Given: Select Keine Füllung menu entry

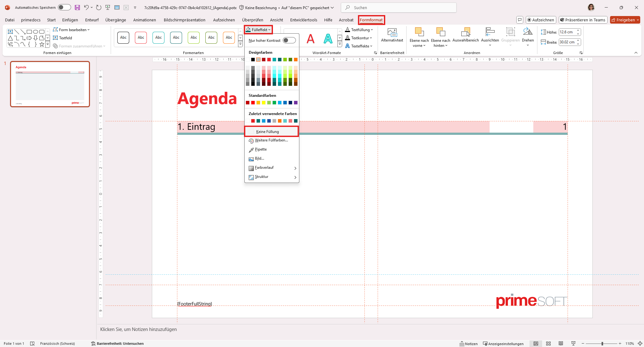Looking at the screenshot, I should coord(272,132).
